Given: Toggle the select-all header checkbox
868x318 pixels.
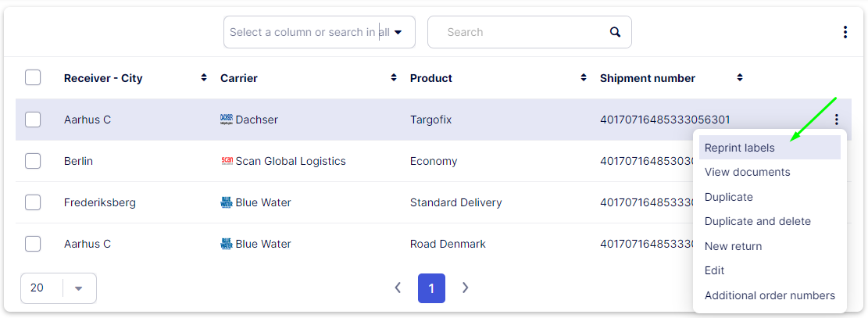Looking at the screenshot, I should pos(33,78).
